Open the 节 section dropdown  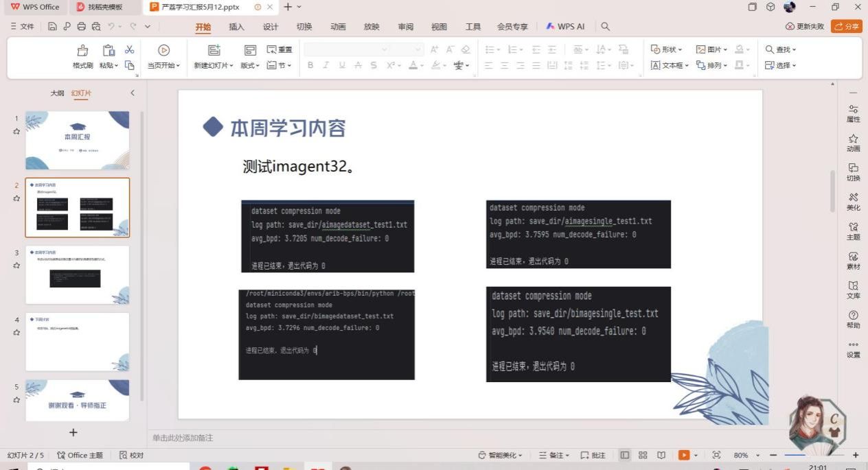(279, 65)
